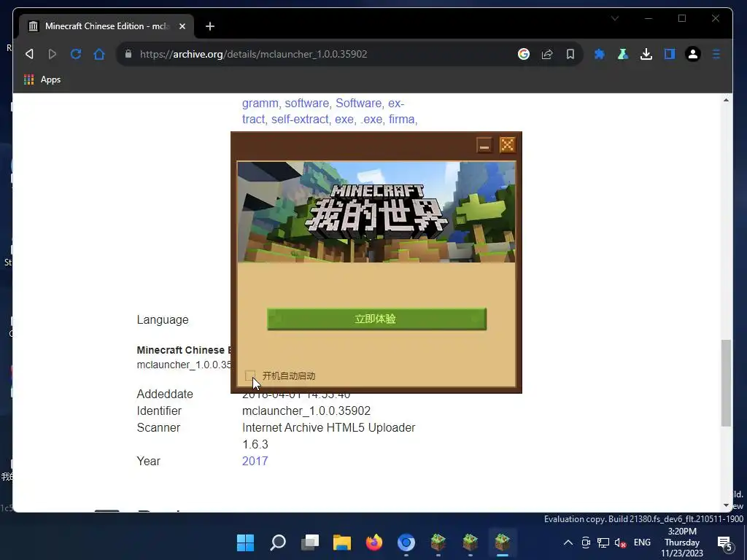747x560 pixels.
Task: Open the notification center icon
Action: [724, 542]
